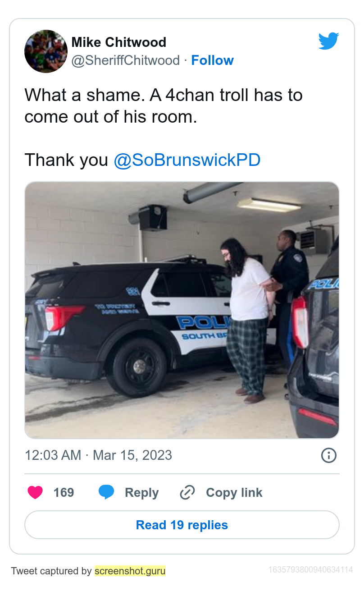The height and width of the screenshot is (596, 364).
Task: Click the Reply text label
Action: 141,493
